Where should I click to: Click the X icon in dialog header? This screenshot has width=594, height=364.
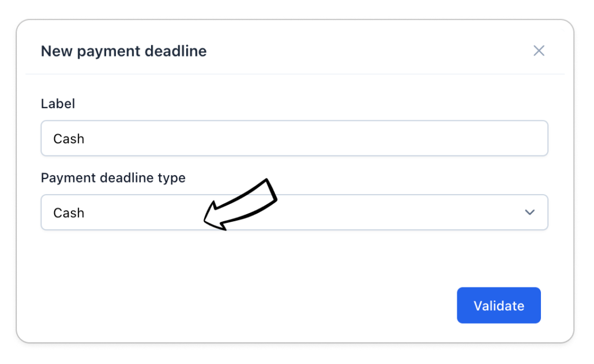point(539,51)
